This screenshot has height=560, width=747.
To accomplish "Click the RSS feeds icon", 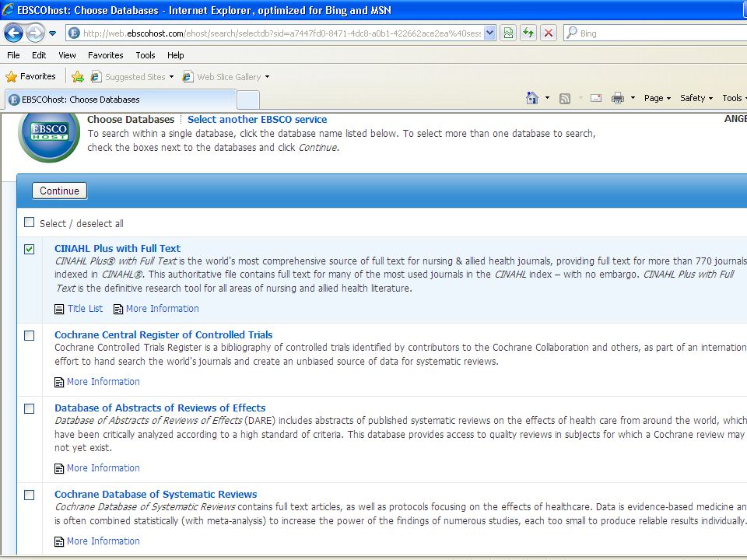I will click(x=565, y=99).
